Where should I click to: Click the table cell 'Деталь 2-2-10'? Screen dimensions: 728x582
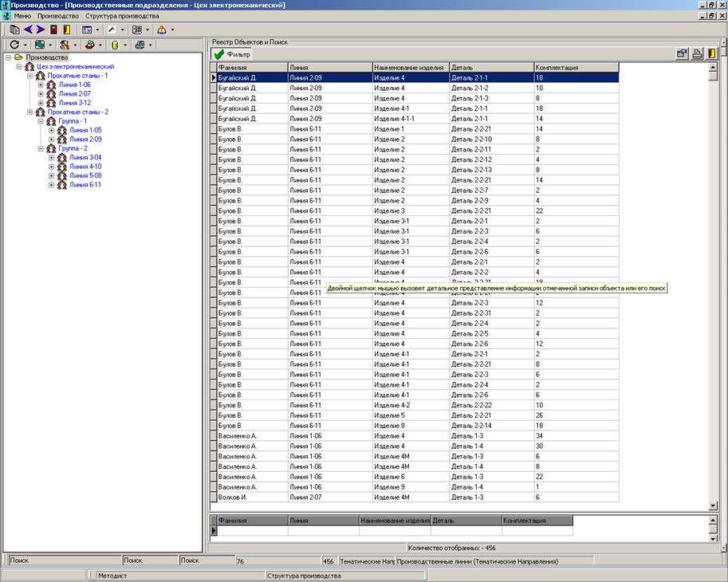pos(492,140)
